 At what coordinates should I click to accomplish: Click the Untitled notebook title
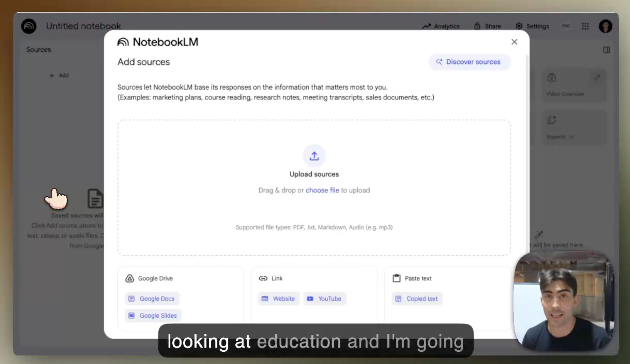[83, 26]
